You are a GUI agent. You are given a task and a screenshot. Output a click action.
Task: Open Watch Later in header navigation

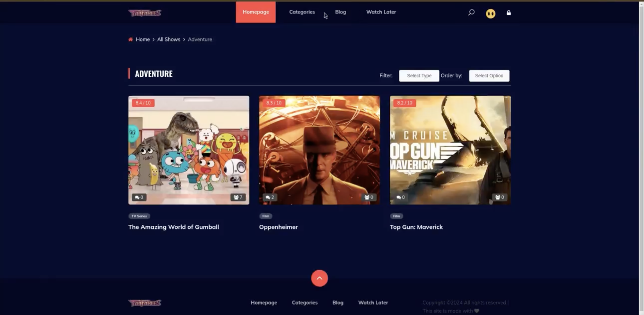[x=381, y=12]
